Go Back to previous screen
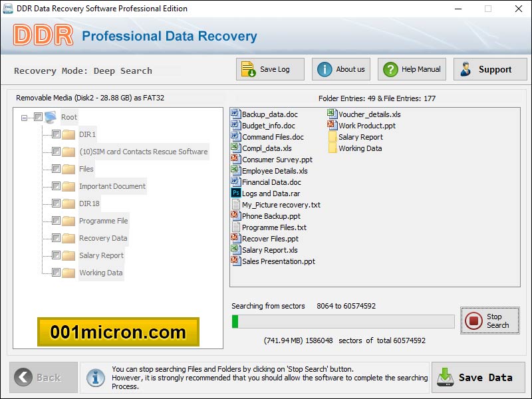 pyautogui.click(x=43, y=377)
